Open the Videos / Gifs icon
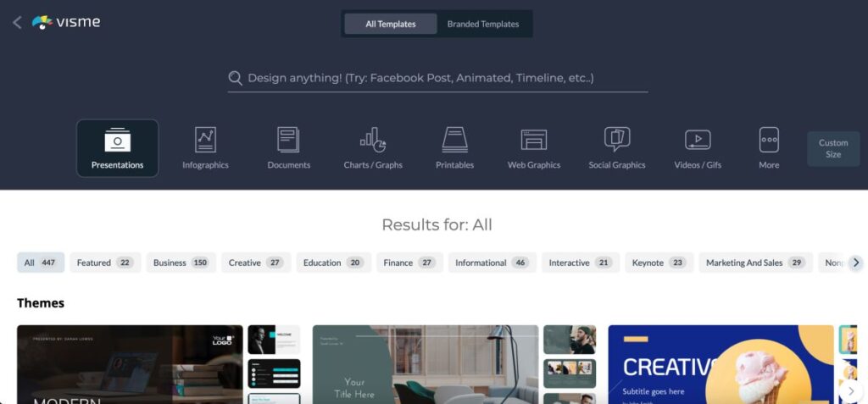 tap(698, 140)
